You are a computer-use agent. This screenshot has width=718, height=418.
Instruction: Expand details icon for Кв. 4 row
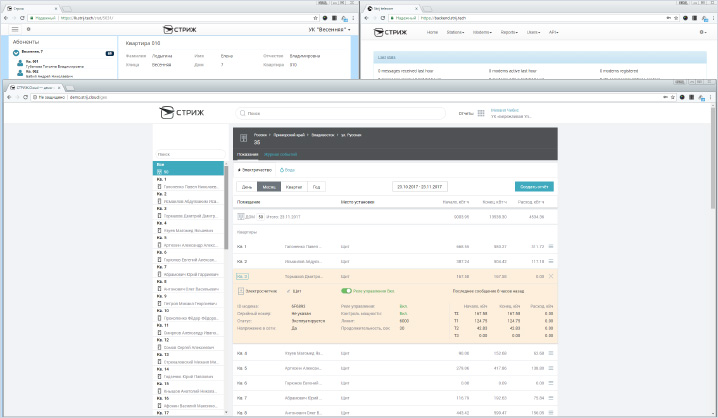point(551,353)
